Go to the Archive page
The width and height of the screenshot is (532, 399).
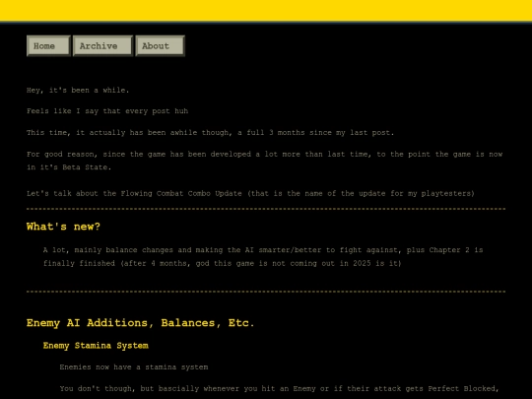[x=102, y=45]
